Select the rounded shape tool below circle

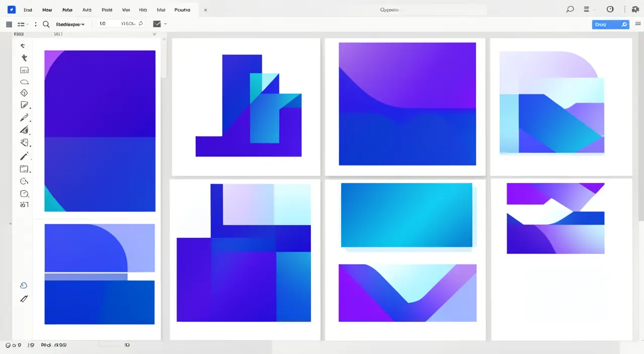tap(24, 194)
